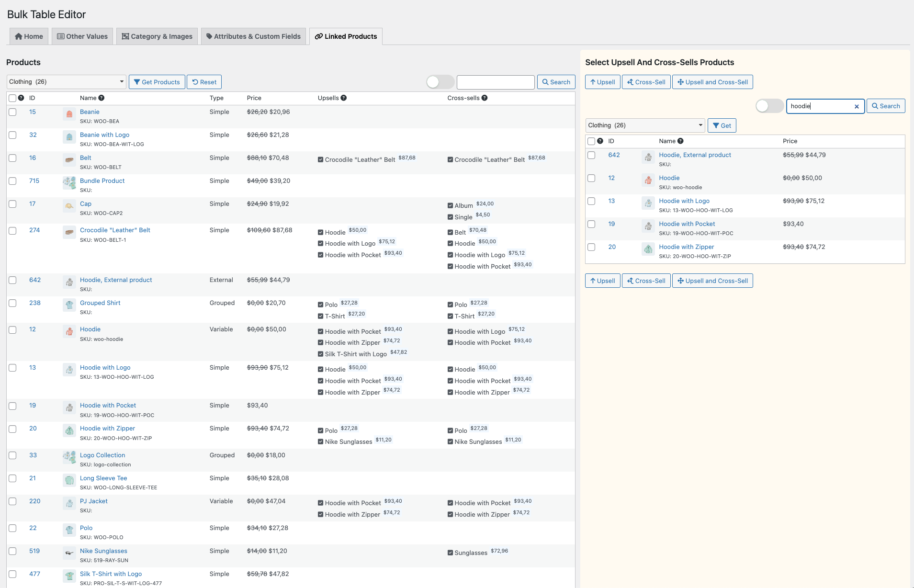This screenshot has height=588, width=914.
Task: Check the checkbox for the Cap row
Action: (12, 204)
